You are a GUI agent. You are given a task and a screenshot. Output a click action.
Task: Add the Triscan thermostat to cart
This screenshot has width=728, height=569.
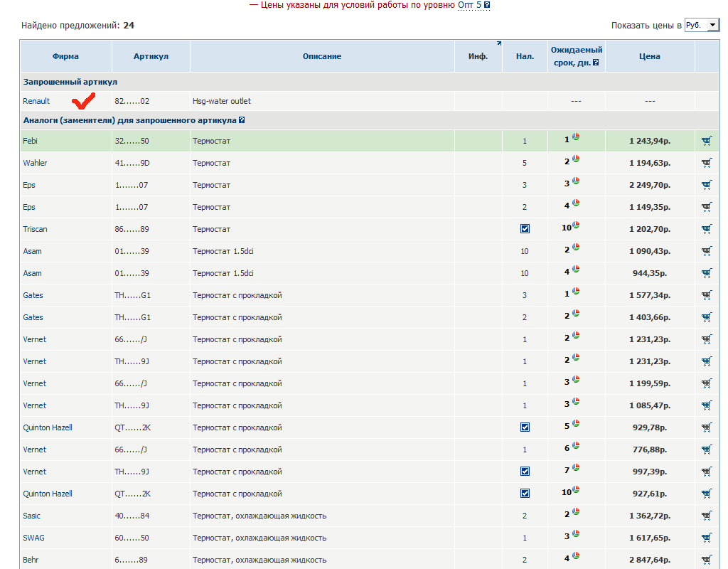click(x=706, y=229)
